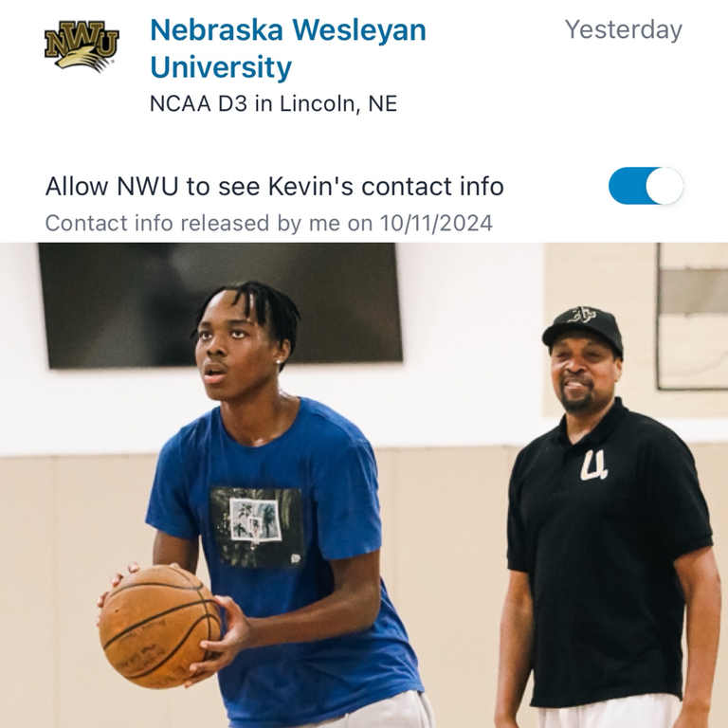Select the NCAA D3 in Lincoln, NE subtitle
Image resolution: width=728 pixels, height=728 pixels.
(x=273, y=103)
